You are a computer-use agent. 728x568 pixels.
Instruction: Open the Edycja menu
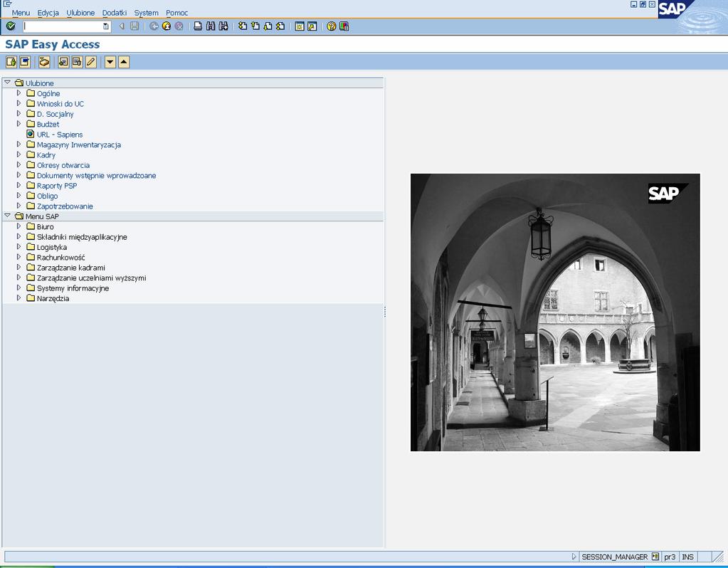pos(48,13)
